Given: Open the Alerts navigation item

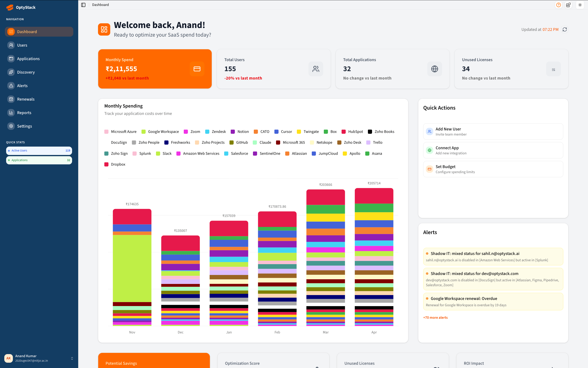Looking at the screenshot, I should (39, 86).
